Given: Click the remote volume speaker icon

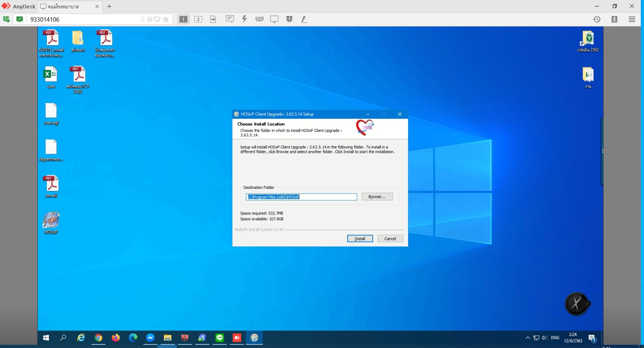Looking at the screenshot, I should [x=544, y=338].
